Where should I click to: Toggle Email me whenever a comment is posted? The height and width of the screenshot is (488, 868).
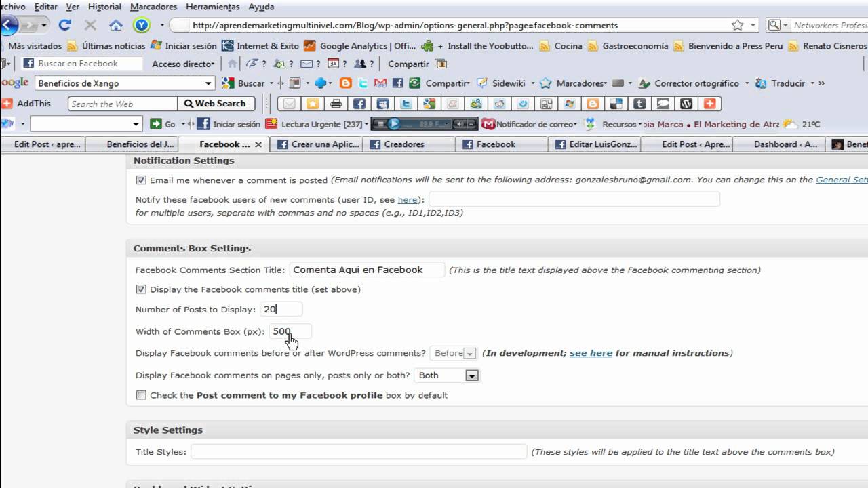click(x=141, y=180)
